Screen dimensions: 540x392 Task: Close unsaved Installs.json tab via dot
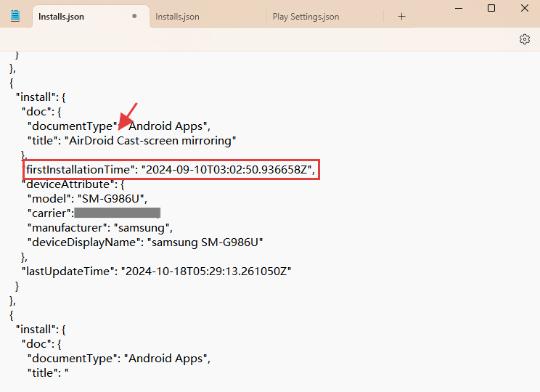(134, 16)
